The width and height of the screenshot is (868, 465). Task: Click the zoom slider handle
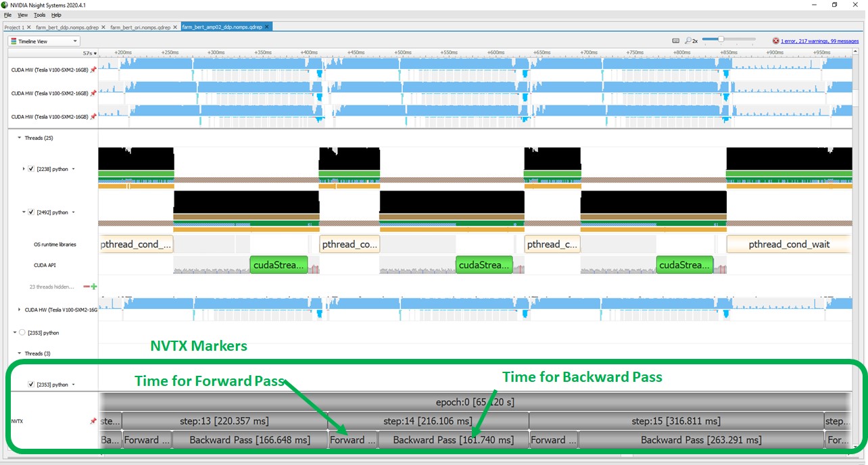721,40
